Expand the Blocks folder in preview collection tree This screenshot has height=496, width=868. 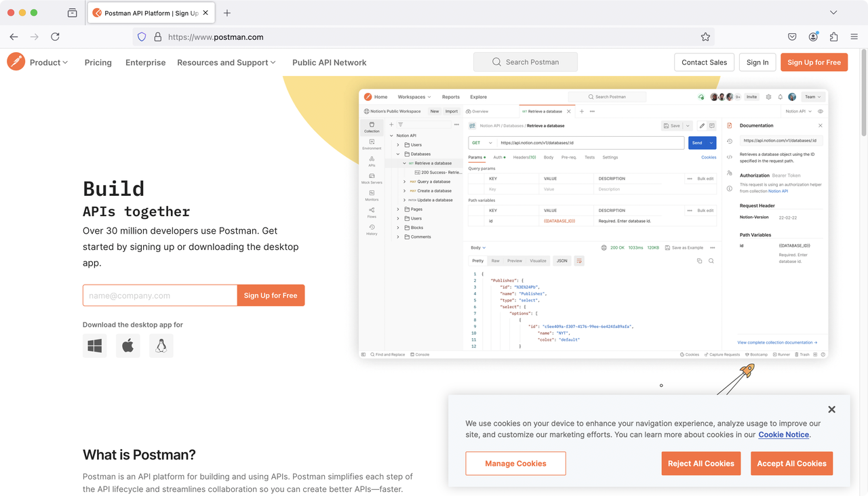[x=398, y=228]
